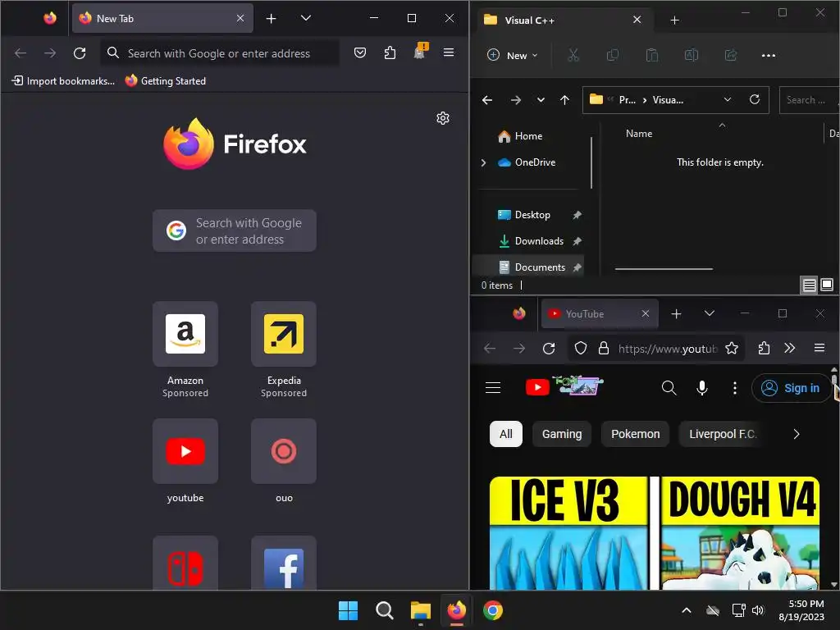
Task: Refresh the Visual C++ folder view
Action: [755, 99]
